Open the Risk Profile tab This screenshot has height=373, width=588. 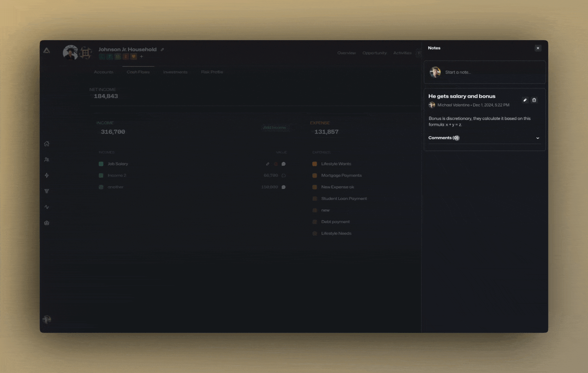(x=212, y=72)
